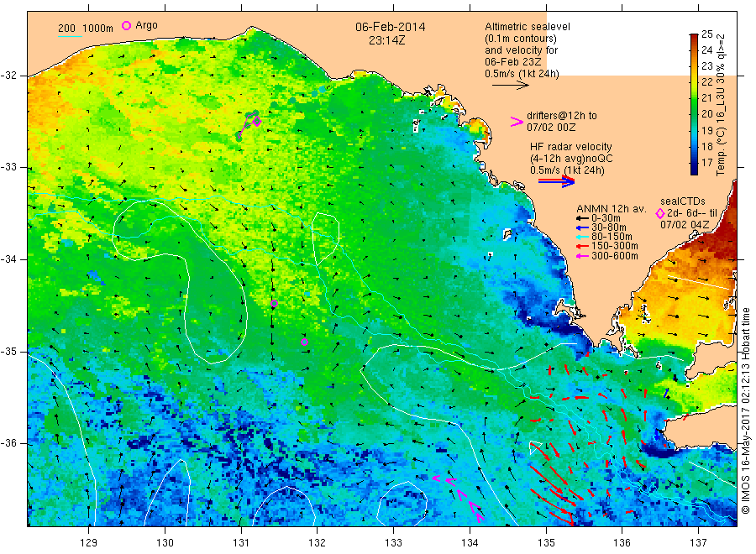Click the sealCTDs label text

(x=683, y=201)
